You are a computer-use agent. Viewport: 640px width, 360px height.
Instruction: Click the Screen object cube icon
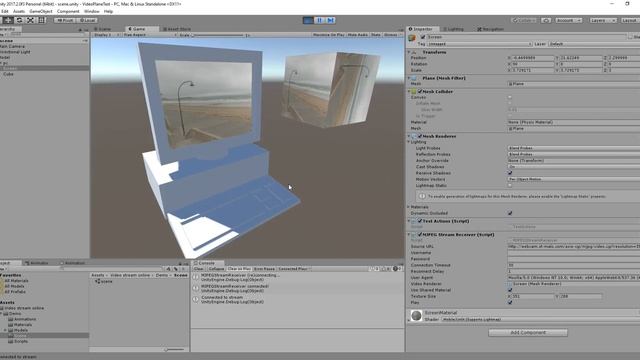tap(412, 38)
